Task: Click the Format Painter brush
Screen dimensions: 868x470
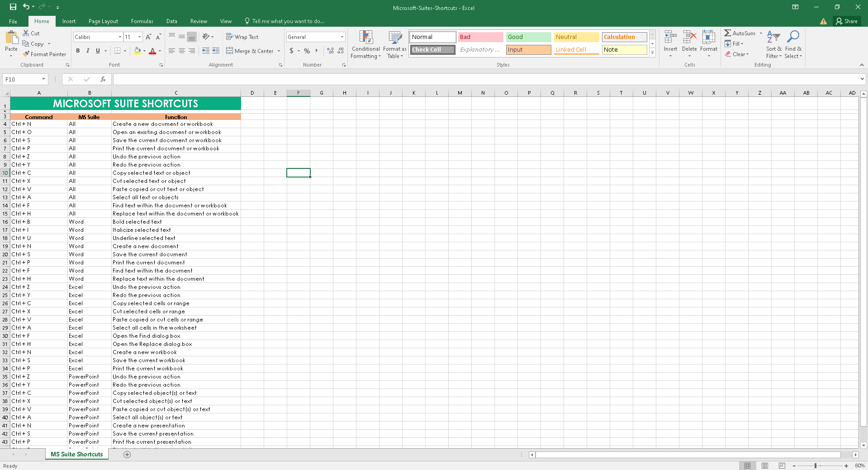Action: click(26, 54)
